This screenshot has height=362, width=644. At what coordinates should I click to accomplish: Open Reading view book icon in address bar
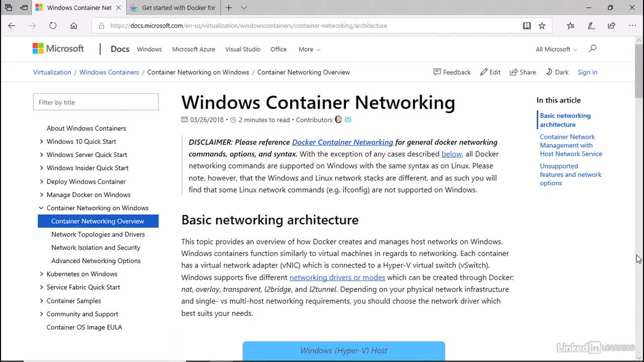[x=527, y=26]
